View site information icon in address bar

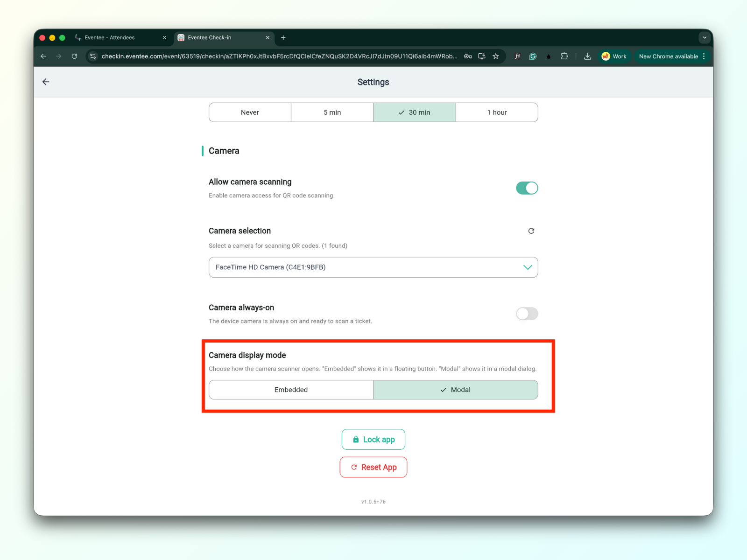(x=93, y=56)
